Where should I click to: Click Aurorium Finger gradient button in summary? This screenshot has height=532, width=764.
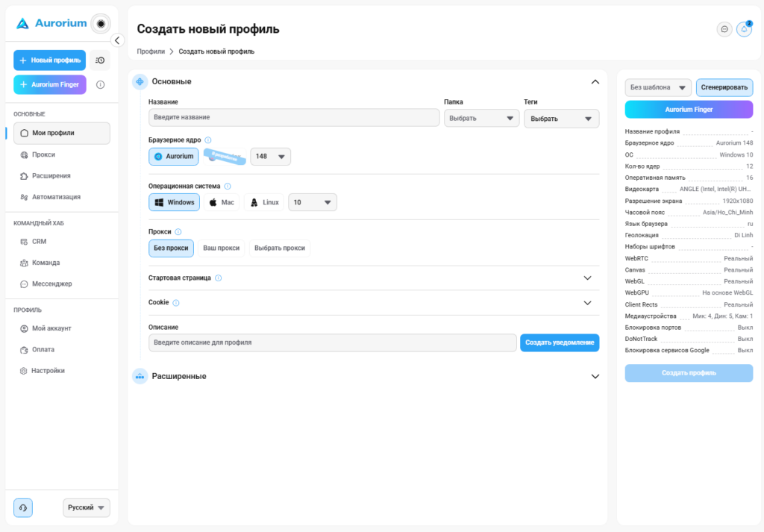click(x=689, y=110)
